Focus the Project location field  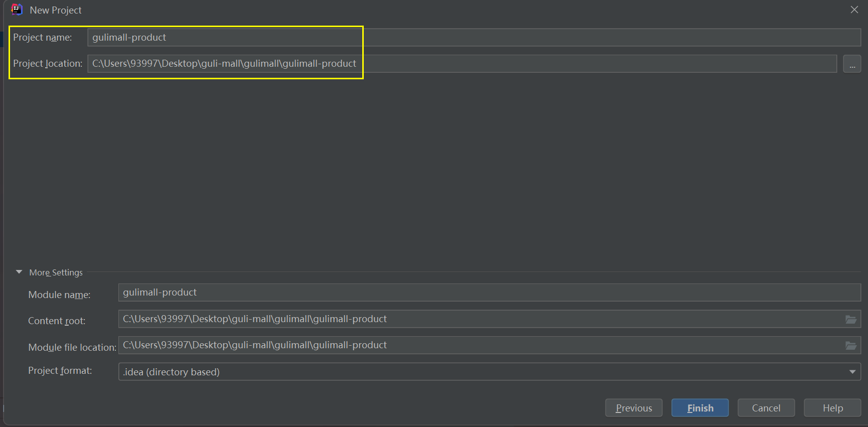(x=462, y=64)
